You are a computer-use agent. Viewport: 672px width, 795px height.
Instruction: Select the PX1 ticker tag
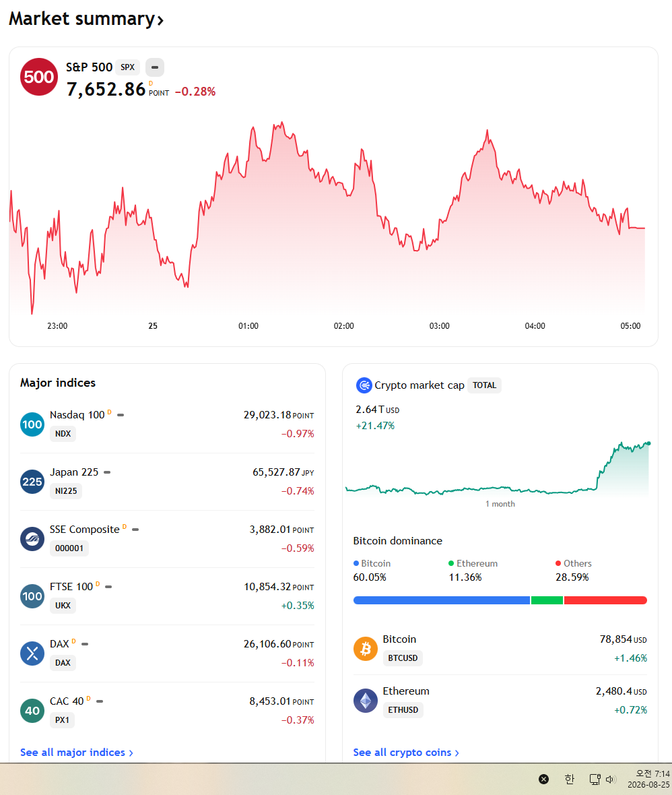62,720
